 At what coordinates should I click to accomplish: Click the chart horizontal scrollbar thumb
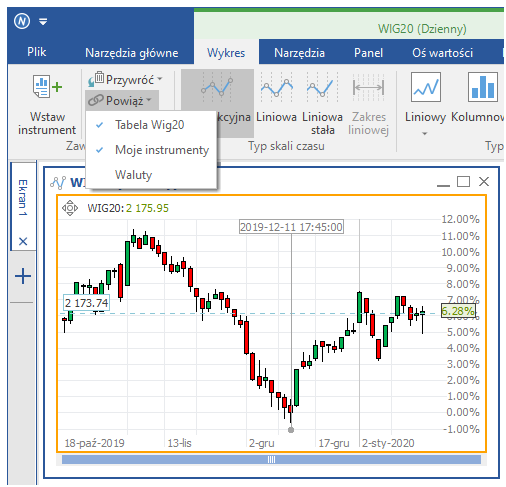pos(271,460)
